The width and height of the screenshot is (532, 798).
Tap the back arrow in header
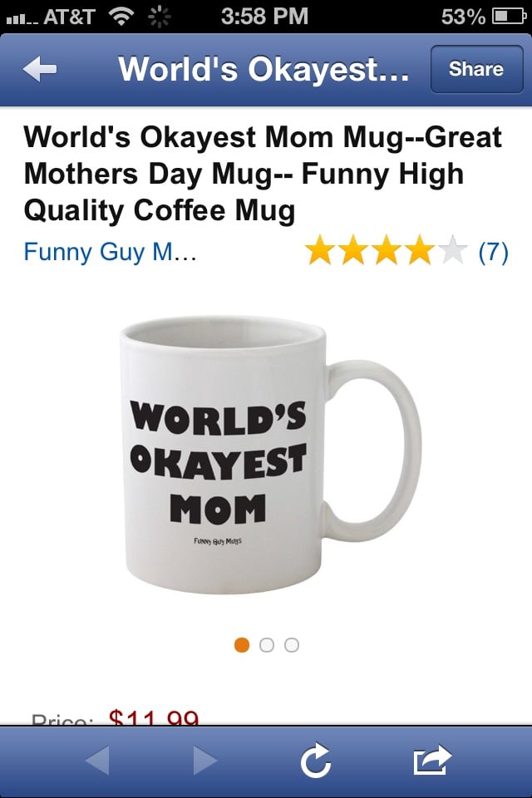pos(40,69)
